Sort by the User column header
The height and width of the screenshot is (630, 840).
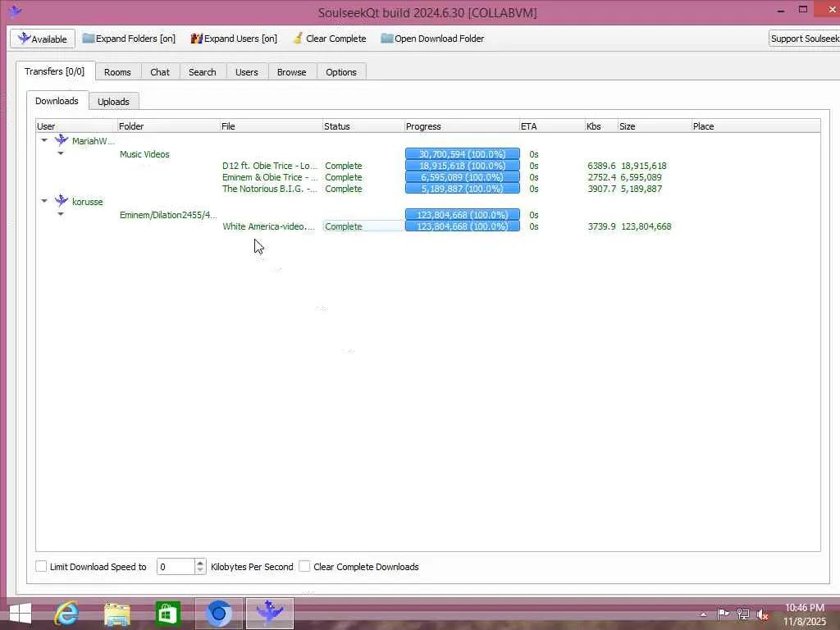click(76, 126)
